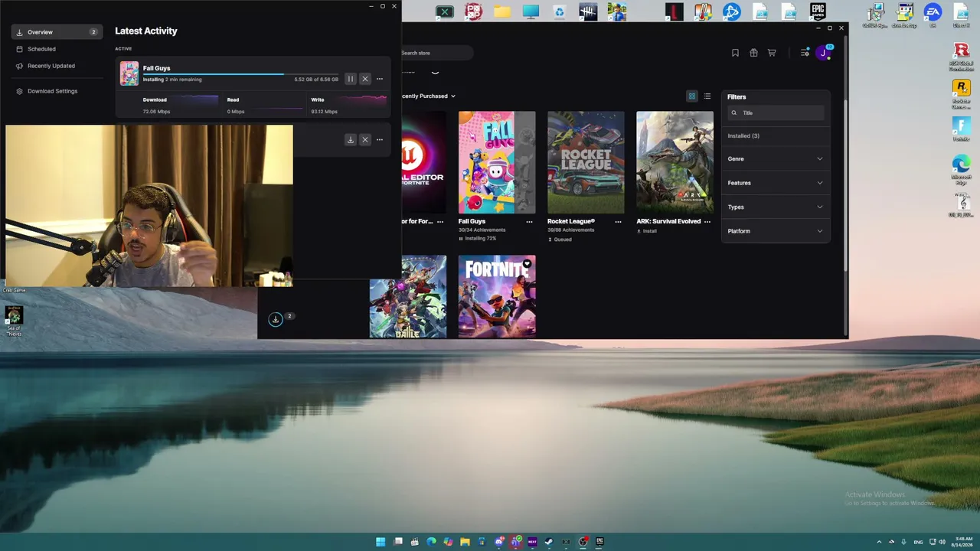Open options menu for Fall Guys card
The image size is (980, 551).
click(x=529, y=222)
